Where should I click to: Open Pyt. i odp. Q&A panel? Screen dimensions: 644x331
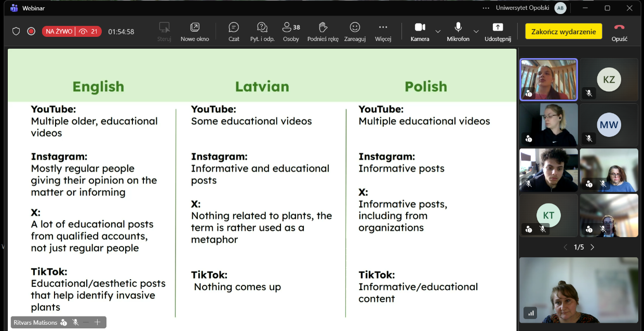(262, 32)
